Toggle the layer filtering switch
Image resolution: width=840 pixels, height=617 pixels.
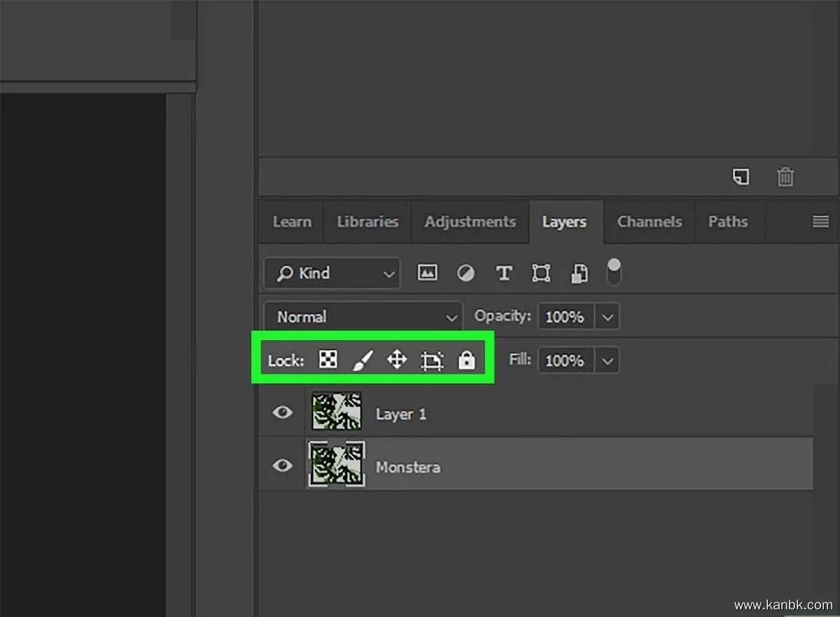click(613, 272)
